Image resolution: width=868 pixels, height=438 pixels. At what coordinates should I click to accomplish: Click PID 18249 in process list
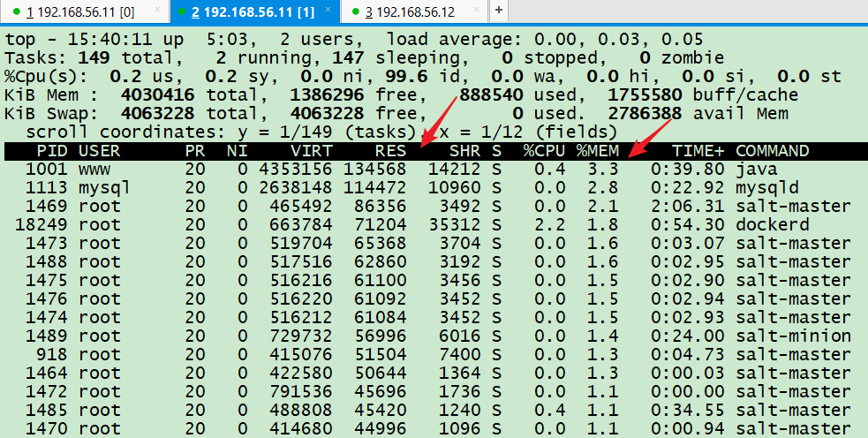[42, 225]
